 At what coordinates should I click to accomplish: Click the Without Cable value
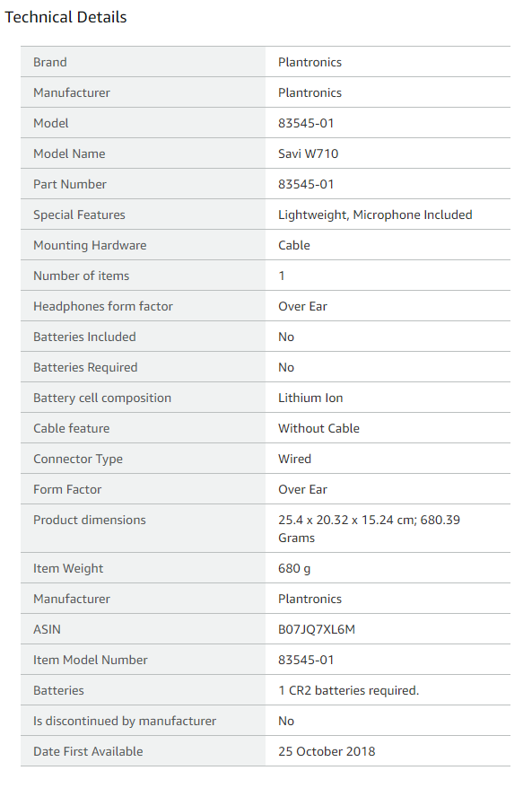(x=318, y=429)
